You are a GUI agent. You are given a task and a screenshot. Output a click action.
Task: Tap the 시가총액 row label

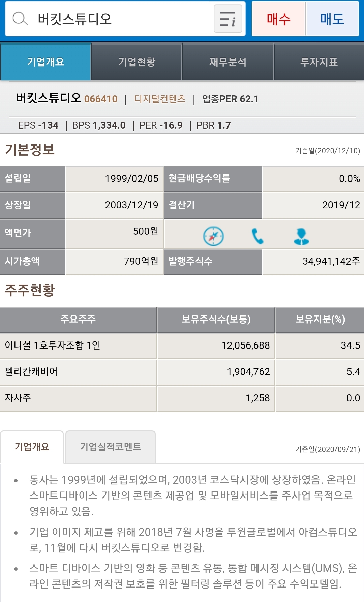coord(32,261)
